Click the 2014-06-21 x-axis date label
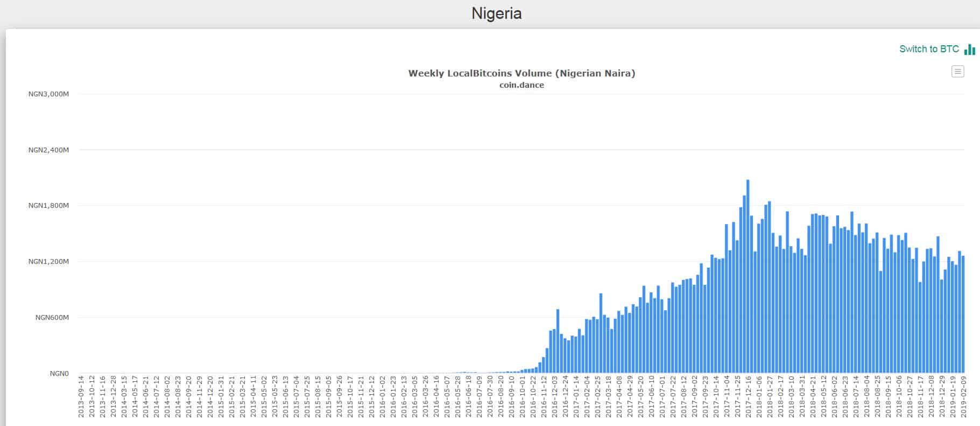Image resolution: width=980 pixels, height=426 pixels. pos(146,396)
